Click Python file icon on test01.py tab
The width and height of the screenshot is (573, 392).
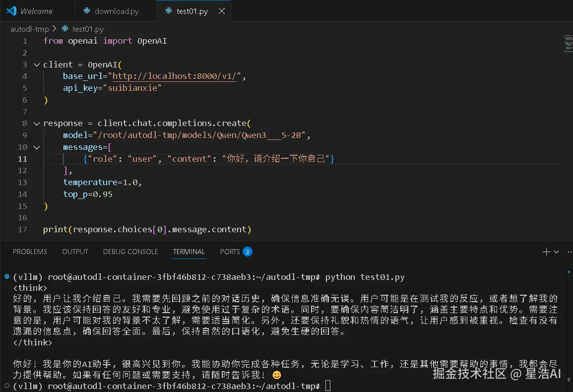point(169,10)
